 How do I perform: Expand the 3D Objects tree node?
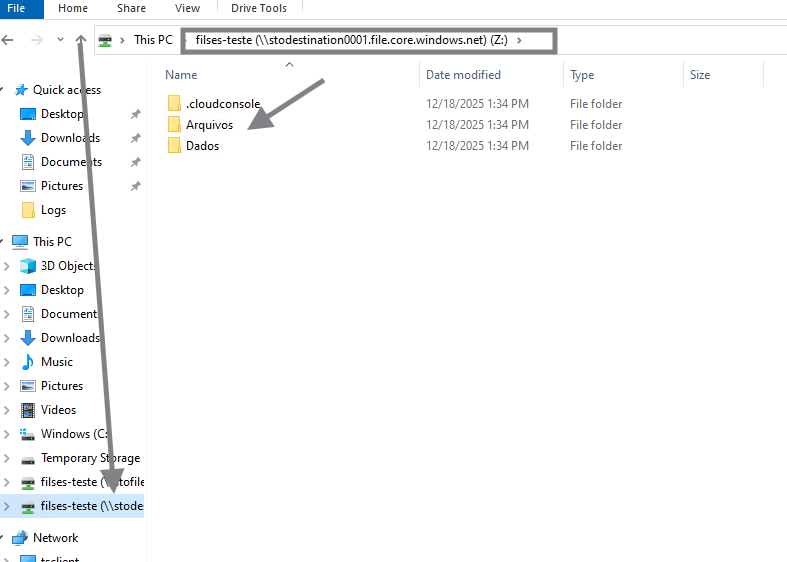(7, 266)
